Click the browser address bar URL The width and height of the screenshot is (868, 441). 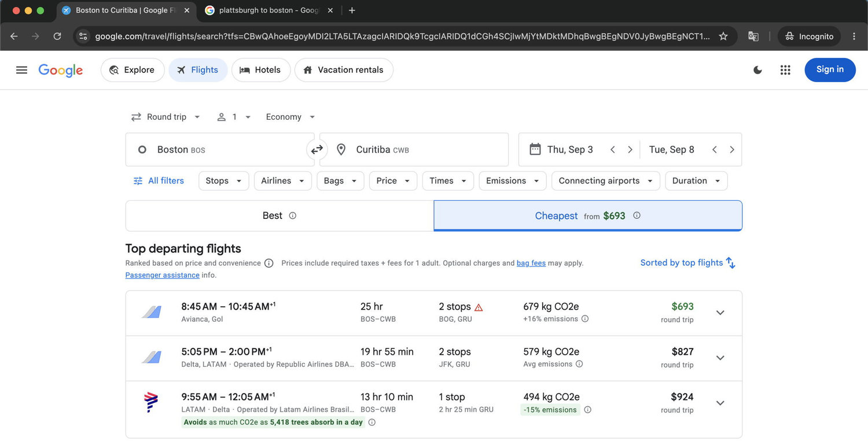pyautogui.click(x=402, y=36)
